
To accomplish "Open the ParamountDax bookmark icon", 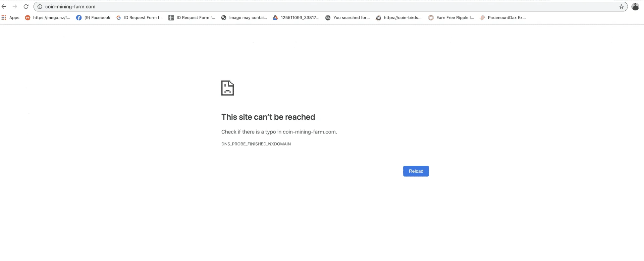I will 482,18.
